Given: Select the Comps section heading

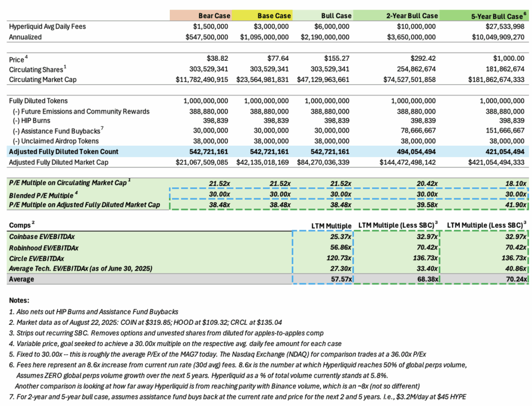Looking at the screenshot, I should pyautogui.click(x=22, y=225).
